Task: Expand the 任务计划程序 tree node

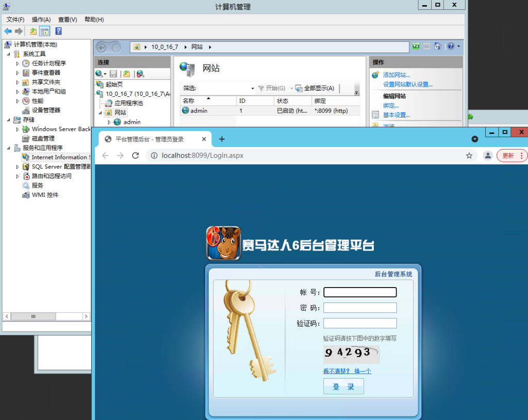Action: coord(18,63)
